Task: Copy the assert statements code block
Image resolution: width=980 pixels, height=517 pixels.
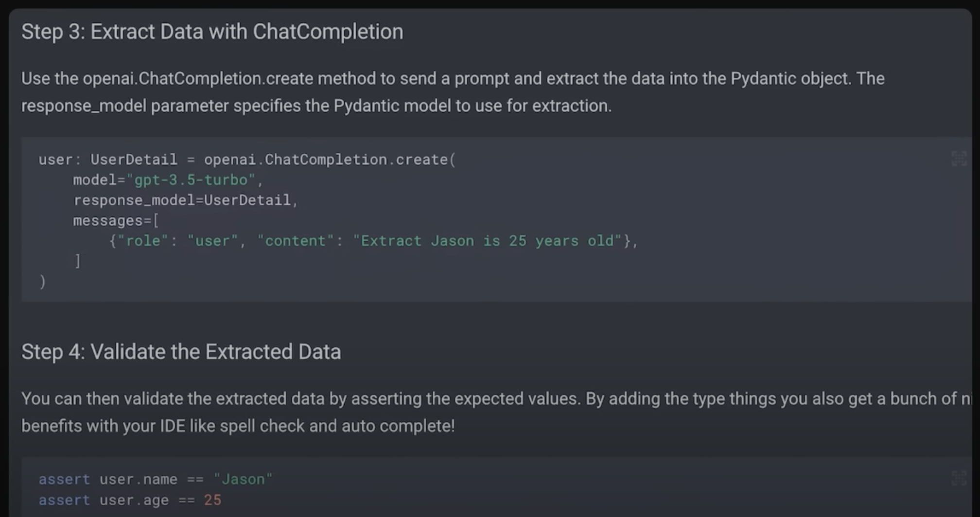Action: pos(959,478)
